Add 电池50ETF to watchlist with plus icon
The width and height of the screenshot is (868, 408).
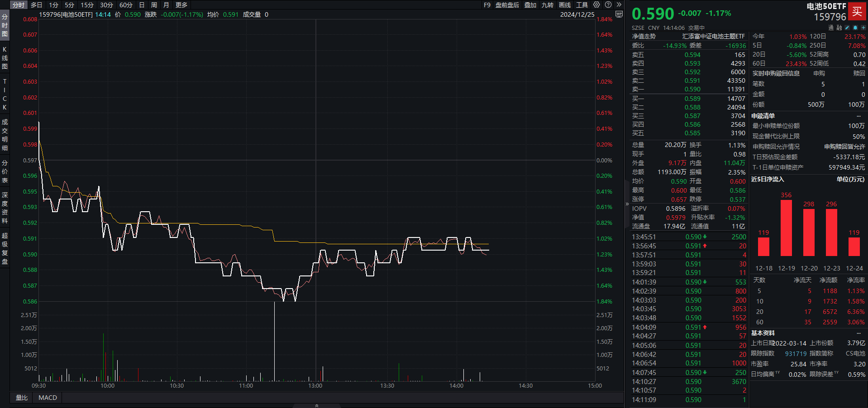pyautogui.click(x=863, y=28)
